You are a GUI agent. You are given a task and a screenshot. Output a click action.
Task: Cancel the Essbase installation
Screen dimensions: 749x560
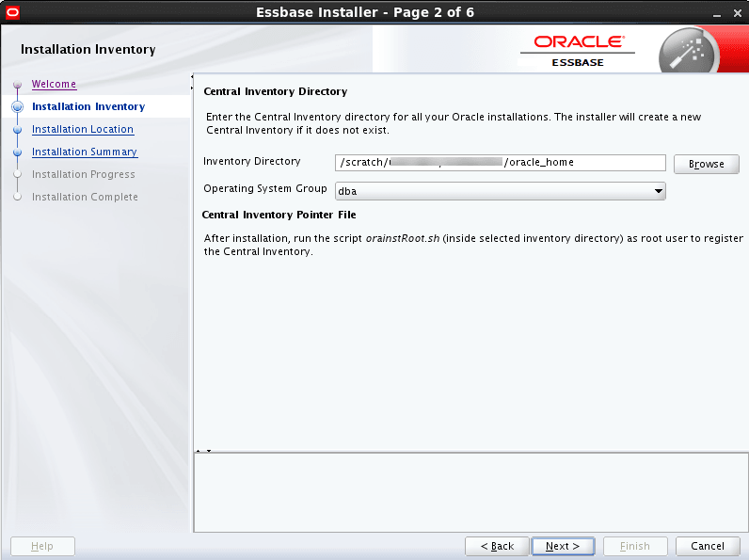[708, 546]
